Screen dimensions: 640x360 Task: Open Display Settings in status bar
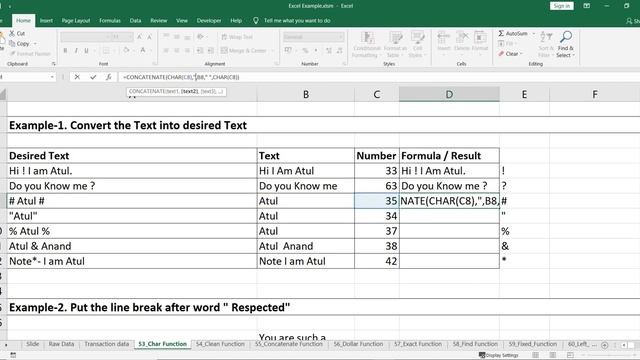click(498, 355)
